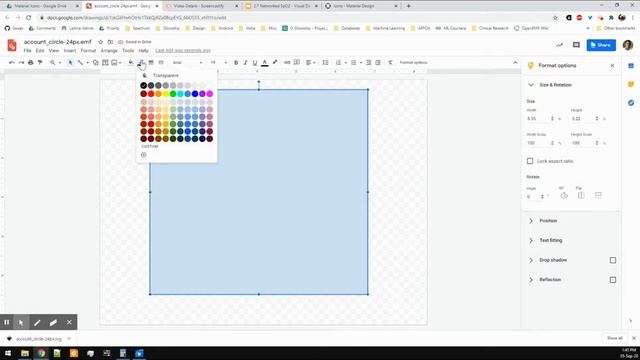Select the recorder pen tool
The width and height of the screenshot is (640, 360).
[37, 322]
